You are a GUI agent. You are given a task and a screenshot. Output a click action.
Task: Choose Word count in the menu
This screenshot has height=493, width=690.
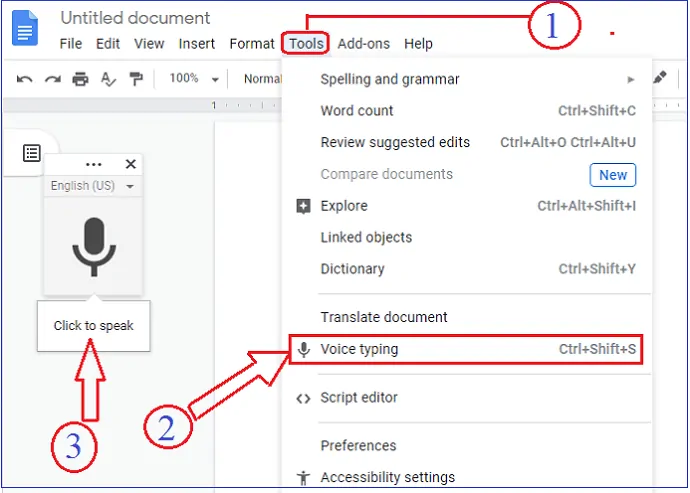pos(357,111)
